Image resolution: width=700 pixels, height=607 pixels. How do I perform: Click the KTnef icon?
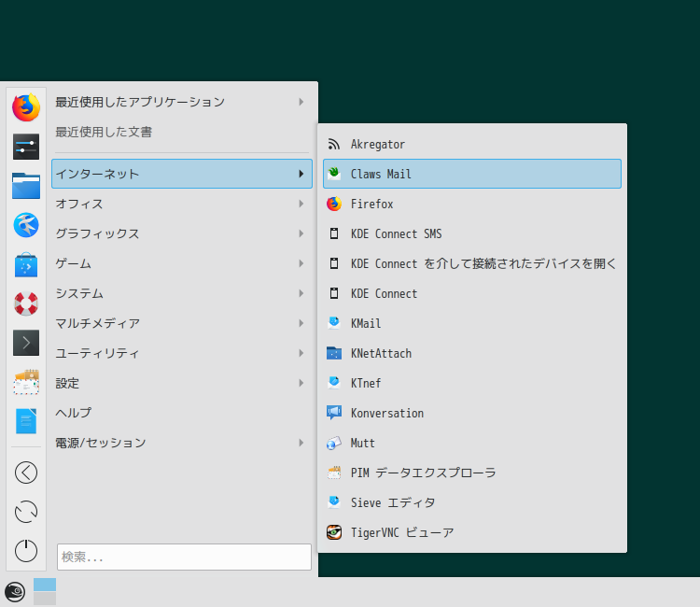334,383
